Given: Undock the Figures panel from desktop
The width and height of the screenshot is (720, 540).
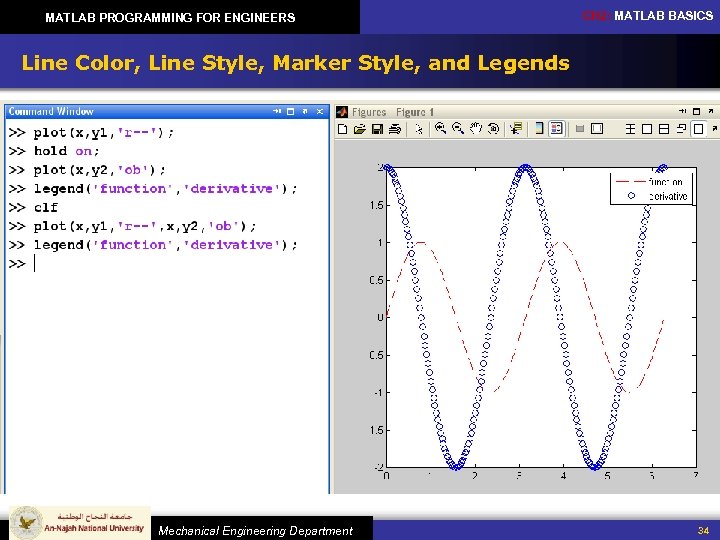Looking at the screenshot, I should (x=711, y=112).
